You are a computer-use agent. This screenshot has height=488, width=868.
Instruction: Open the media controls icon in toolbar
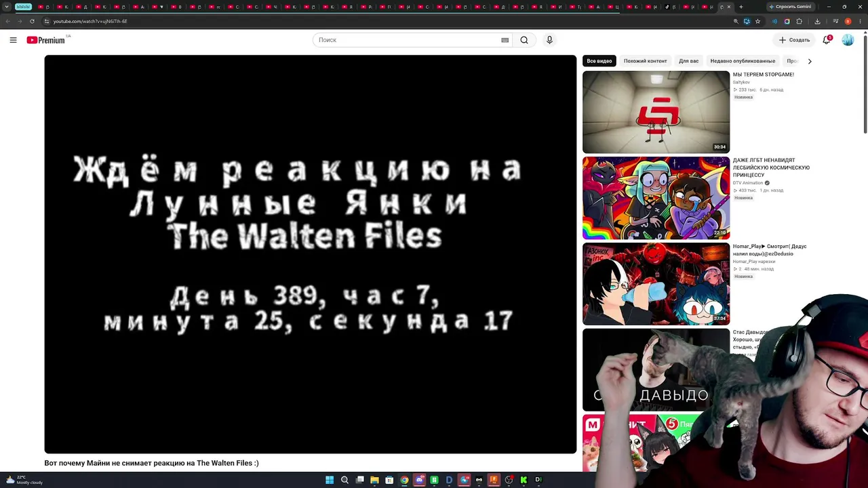point(835,21)
